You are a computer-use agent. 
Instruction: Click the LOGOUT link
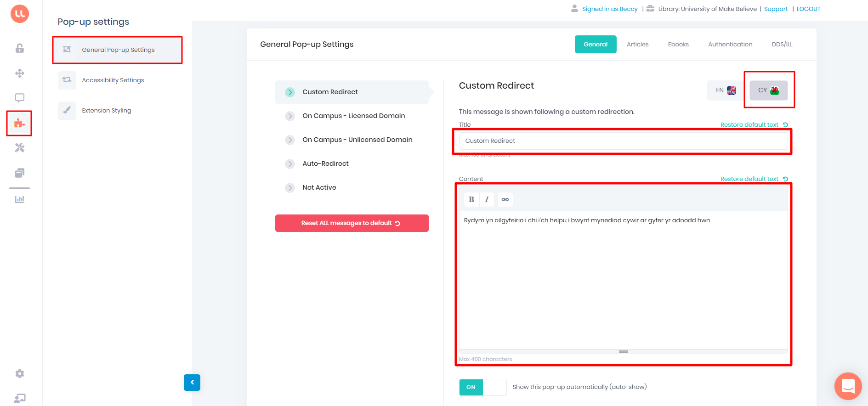(808, 9)
